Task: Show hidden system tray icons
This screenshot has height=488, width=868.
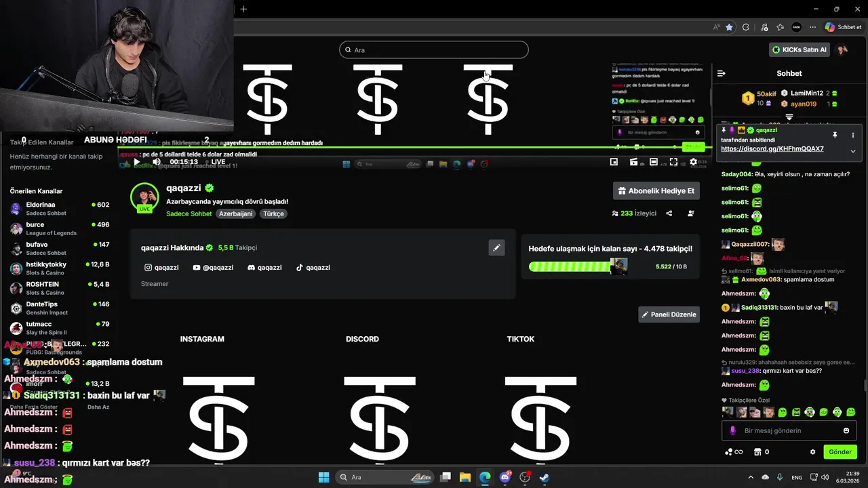Action: [x=751, y=477]
